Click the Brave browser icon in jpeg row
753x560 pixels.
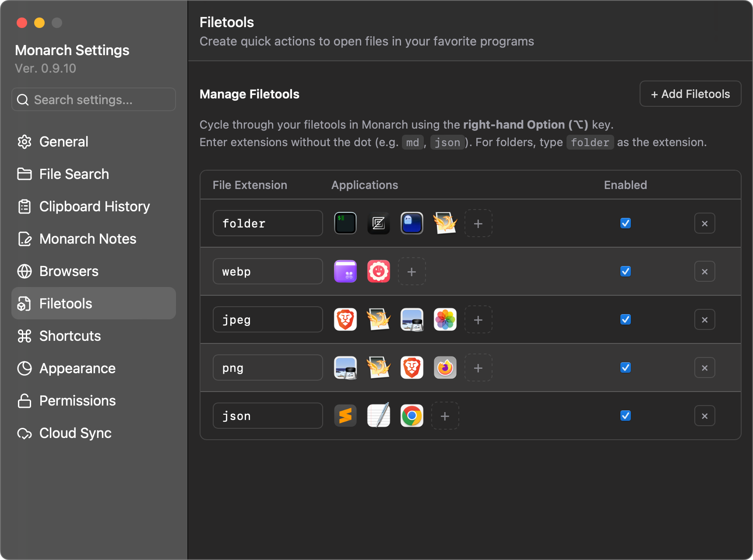(x=345, y=319)
